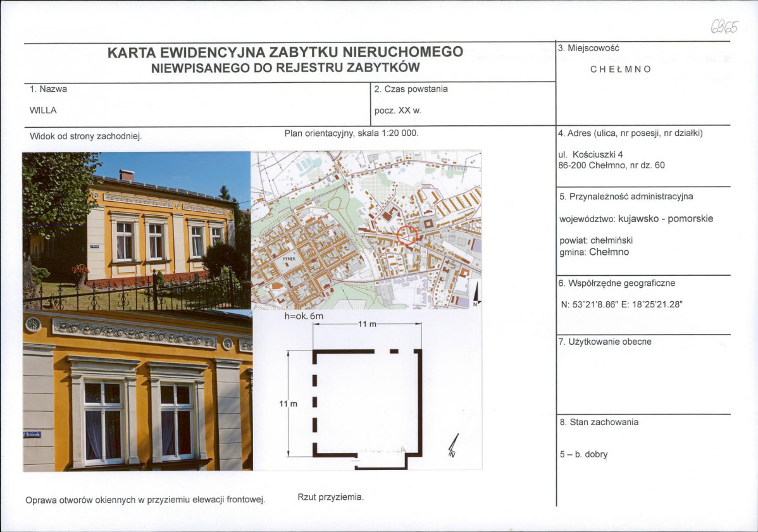Click the floor plan north arrow

point(454,446)
